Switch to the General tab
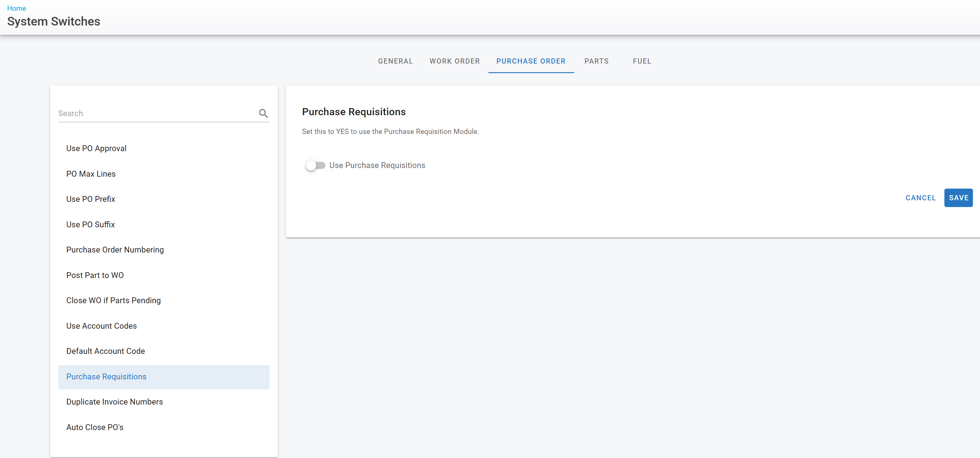 pos(395,61)
